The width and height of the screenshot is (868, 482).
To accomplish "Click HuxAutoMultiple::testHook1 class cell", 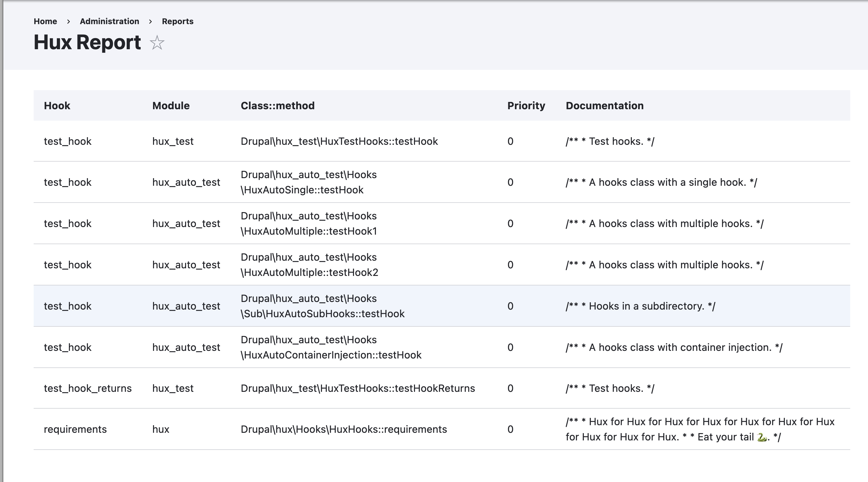I will click(x=308, y=224).
